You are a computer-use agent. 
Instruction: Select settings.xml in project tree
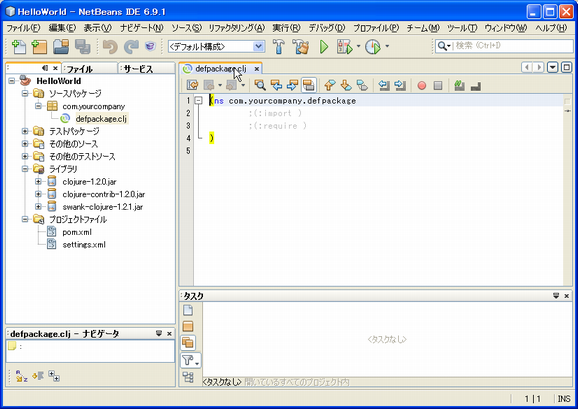84,245
